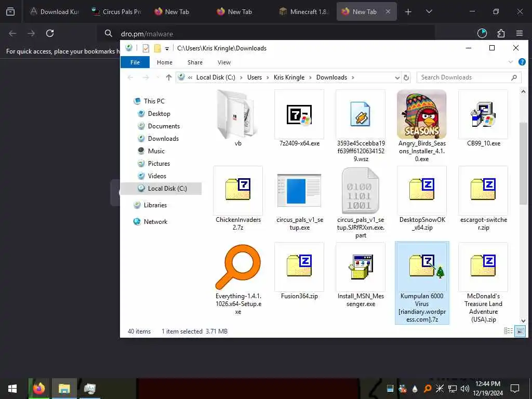Click the Properties checkmark quick-access icon
This screenshot has width=532, height=399.
(146, 48)
